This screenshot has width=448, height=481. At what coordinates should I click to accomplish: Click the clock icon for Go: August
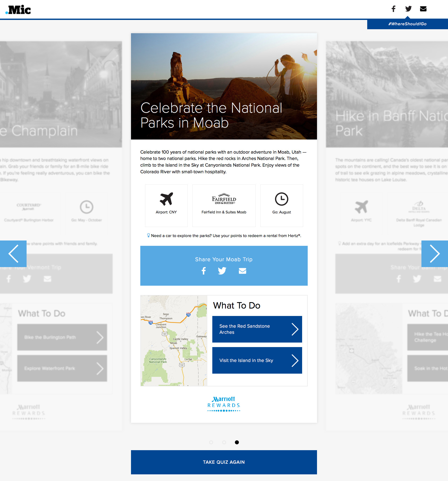click(281, 199)
